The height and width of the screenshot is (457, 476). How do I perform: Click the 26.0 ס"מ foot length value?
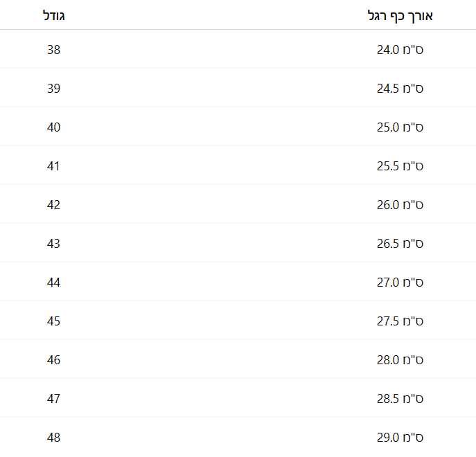click(x=400, y=205)
